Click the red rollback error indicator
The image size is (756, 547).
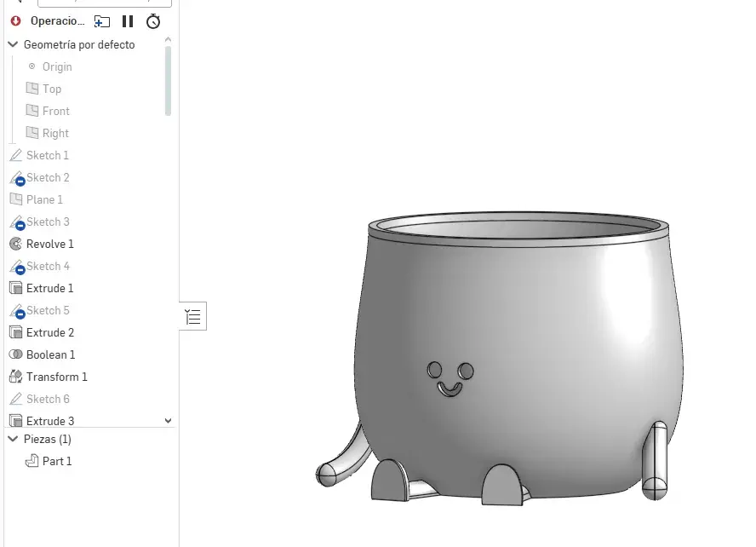[x=14, y=21]
